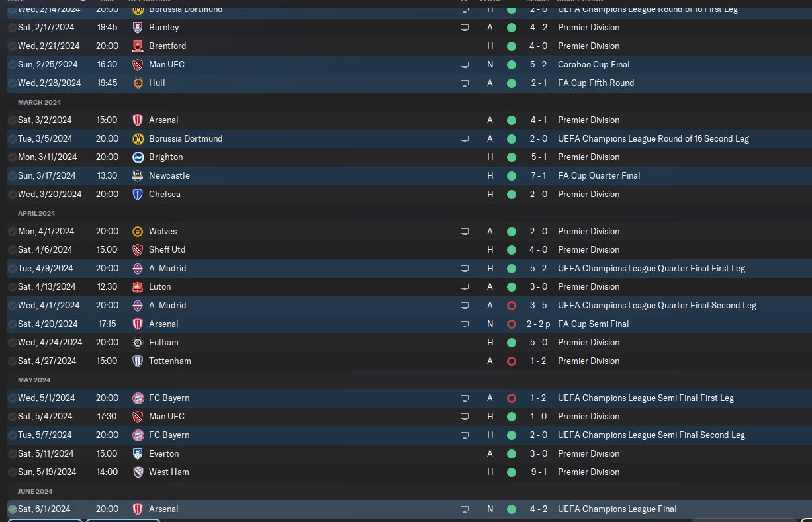Collapse the APRIL 2024 month section

36,214
